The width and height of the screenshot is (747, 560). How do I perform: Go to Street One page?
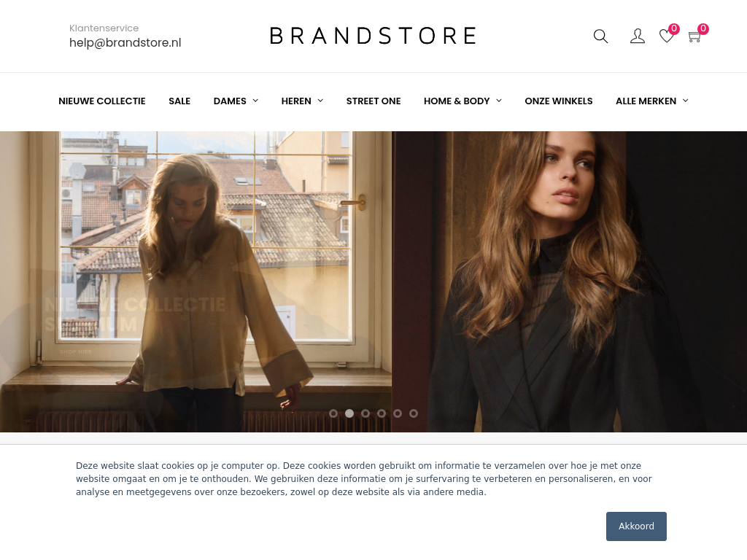373,101
